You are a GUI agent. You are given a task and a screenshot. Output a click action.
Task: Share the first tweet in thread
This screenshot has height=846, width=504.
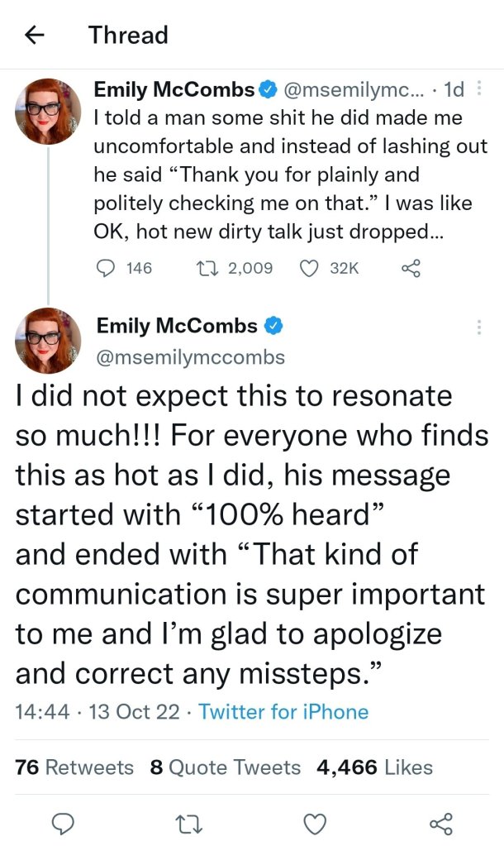point(409,267)
